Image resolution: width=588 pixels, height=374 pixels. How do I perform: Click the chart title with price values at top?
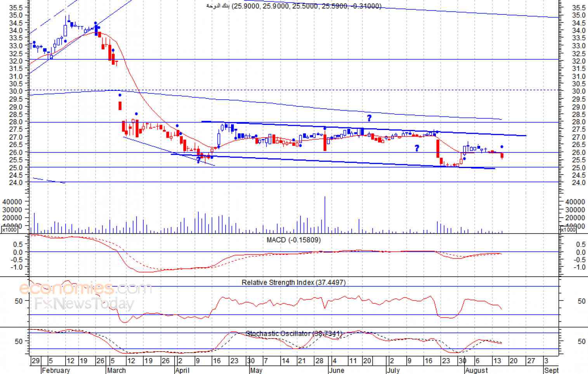coord(294,6)
